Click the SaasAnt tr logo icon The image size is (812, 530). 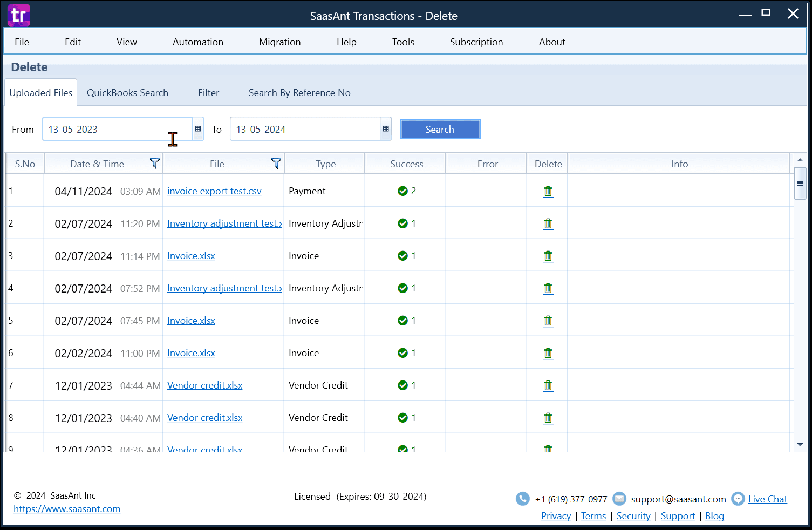(x=18, y=15)
